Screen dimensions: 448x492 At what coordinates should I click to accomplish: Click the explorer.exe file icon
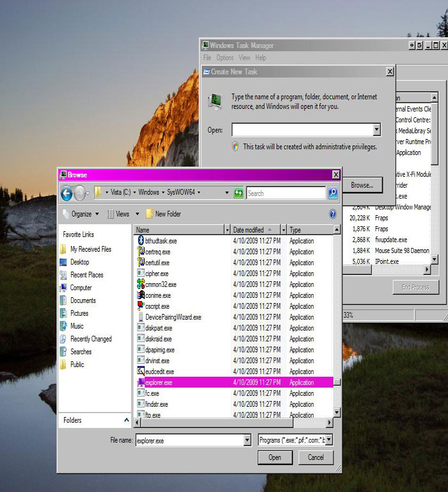click(x=141, y=382)
